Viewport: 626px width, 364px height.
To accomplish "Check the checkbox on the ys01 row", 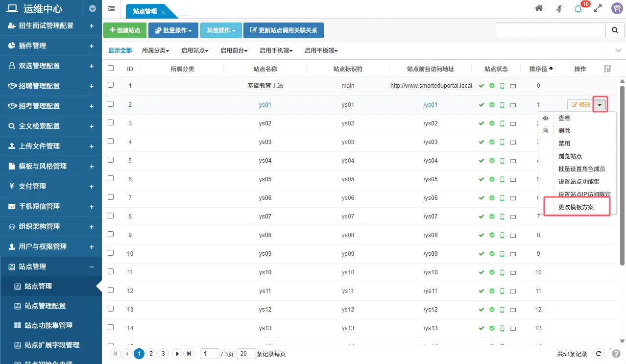I will [110, 104].
